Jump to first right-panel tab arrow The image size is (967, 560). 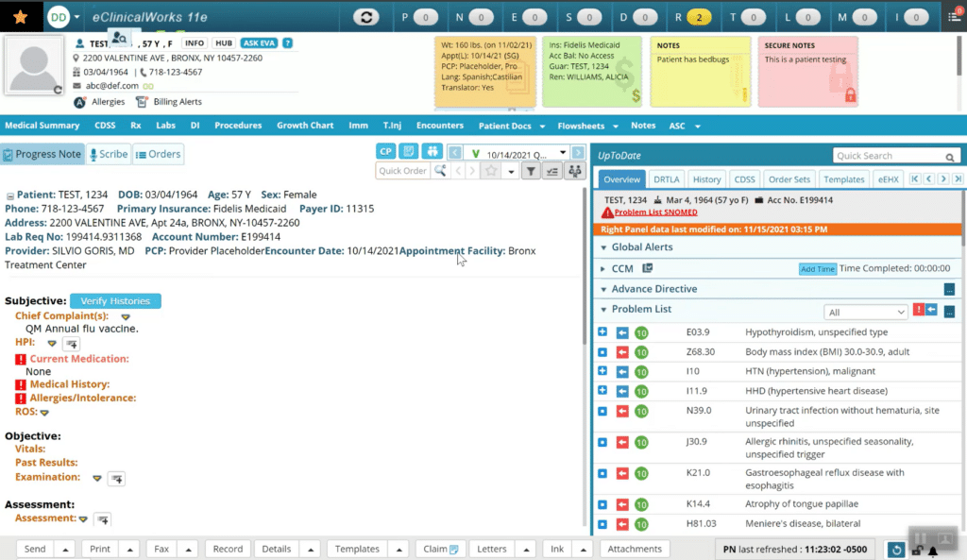point(914,178)
